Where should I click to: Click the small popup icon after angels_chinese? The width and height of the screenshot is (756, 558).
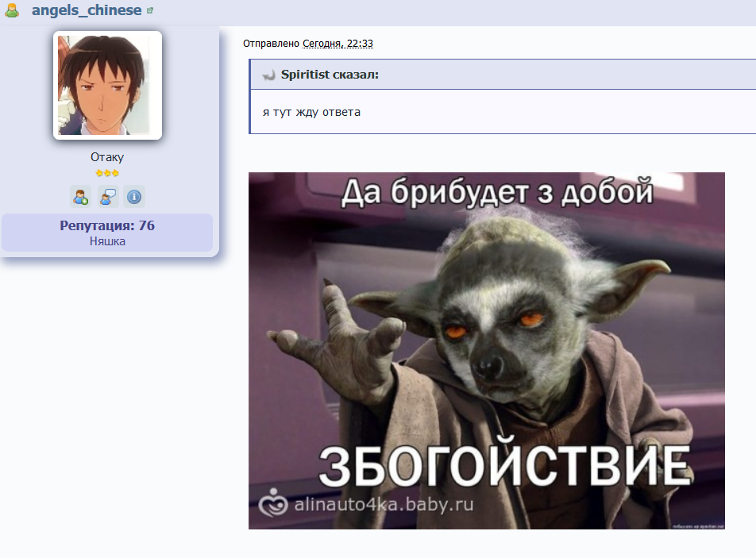[150, 10]
